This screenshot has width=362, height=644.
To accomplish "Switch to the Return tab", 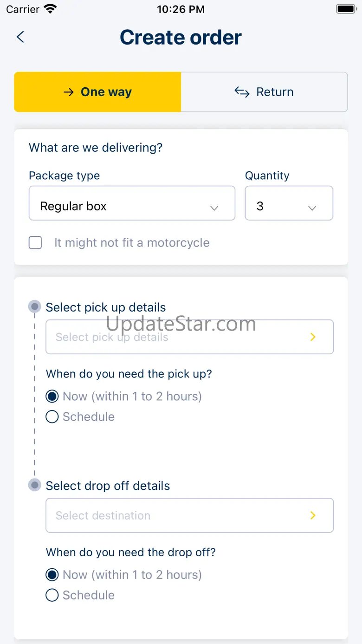I will click(264, 92).
